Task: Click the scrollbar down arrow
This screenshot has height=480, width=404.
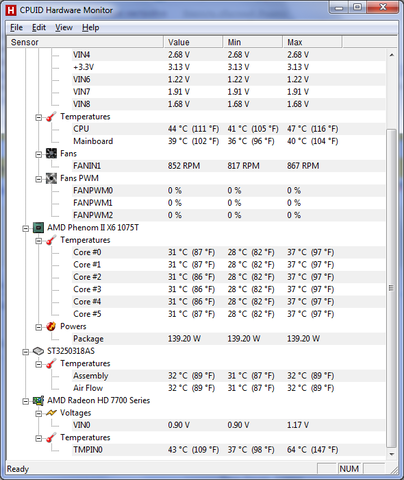Action: tap(392, 454)
